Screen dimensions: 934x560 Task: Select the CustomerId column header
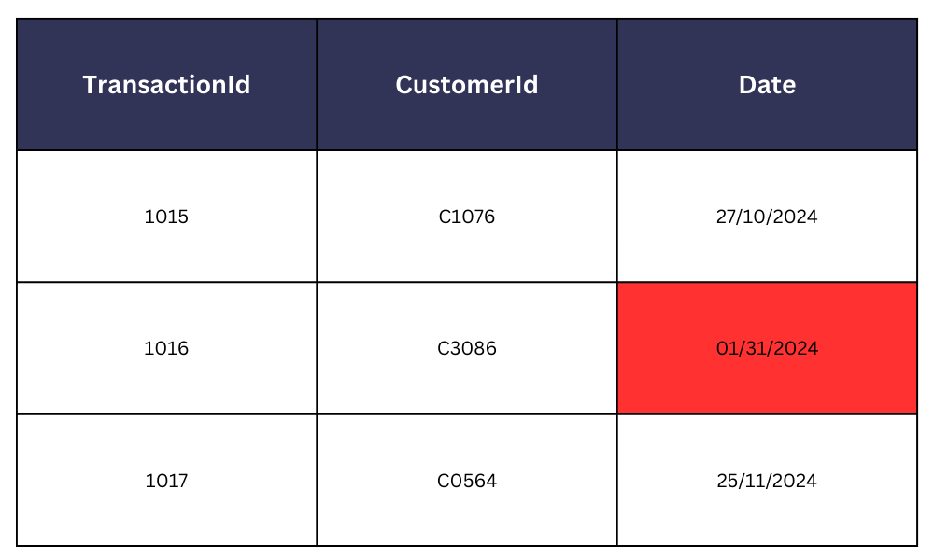tap(467, 85)
